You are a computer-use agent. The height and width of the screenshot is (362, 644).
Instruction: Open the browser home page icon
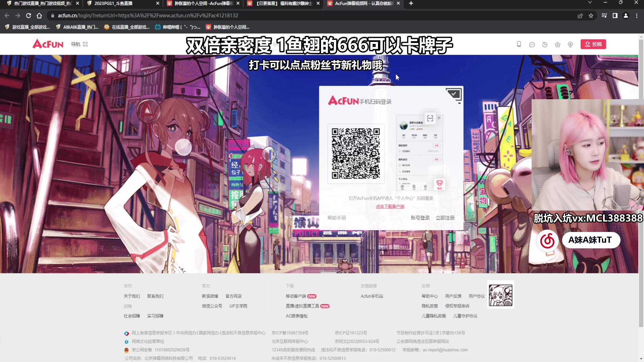(x=39, y=15)
